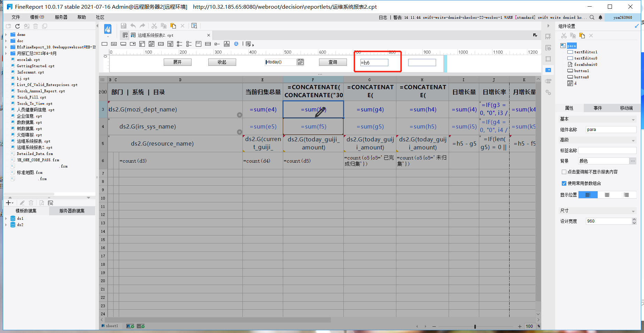Select center display position alignment
644x333 pixels.
[x=607, y=195]
